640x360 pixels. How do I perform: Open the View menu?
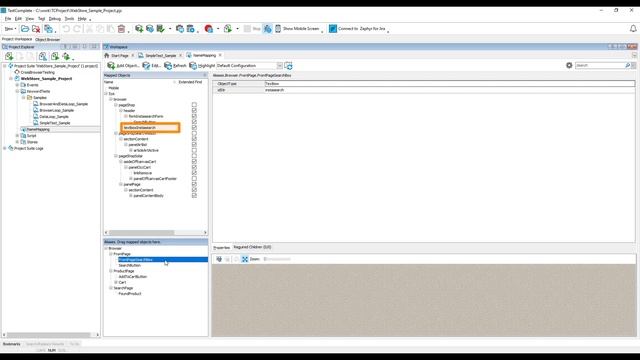30,19
